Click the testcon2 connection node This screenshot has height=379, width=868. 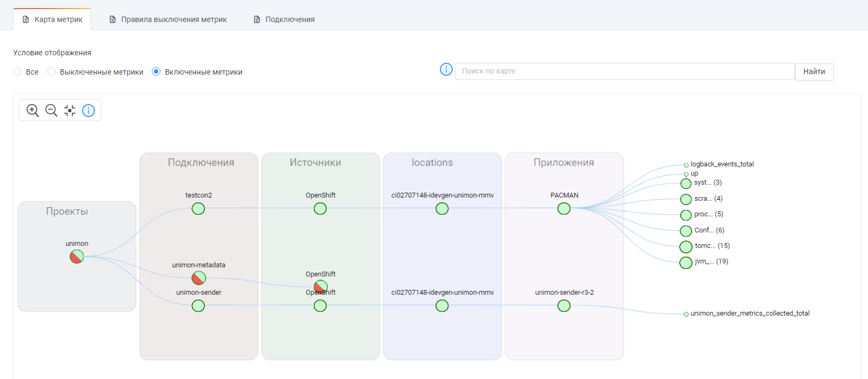[198, 208]
